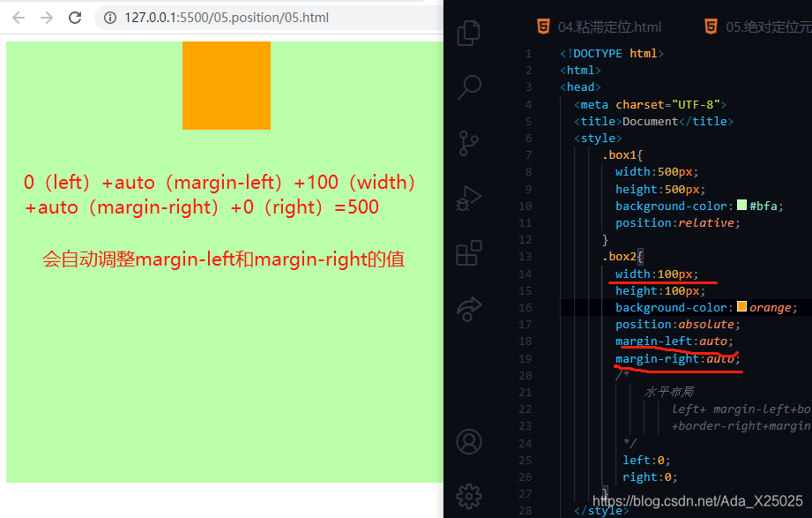The image size is (812, 518).
Task: Click the margin-left:auto code line
Action: (674, 342)
